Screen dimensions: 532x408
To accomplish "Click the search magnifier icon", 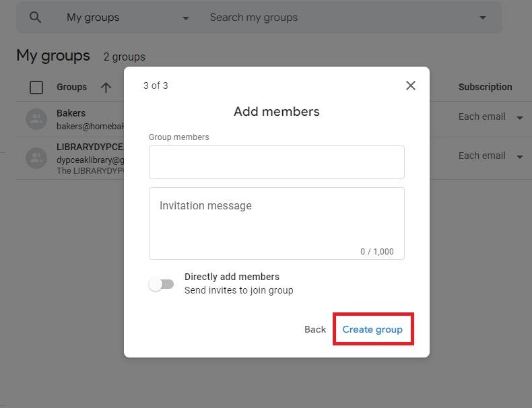I will coord(35,17).
